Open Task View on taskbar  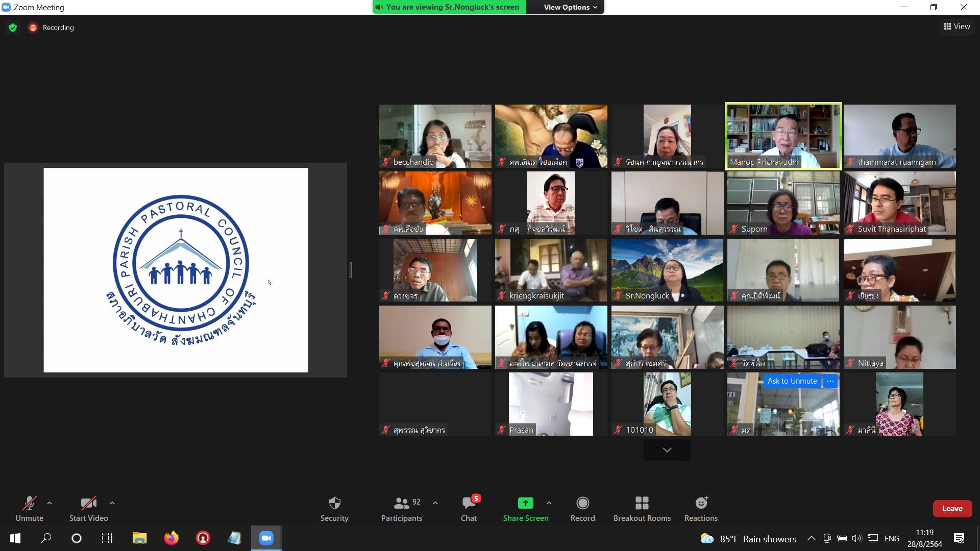coord(107,538)
